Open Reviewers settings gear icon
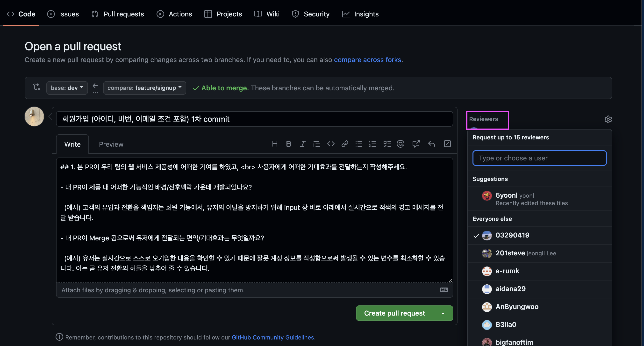644x346 pixels. point(608,119)
